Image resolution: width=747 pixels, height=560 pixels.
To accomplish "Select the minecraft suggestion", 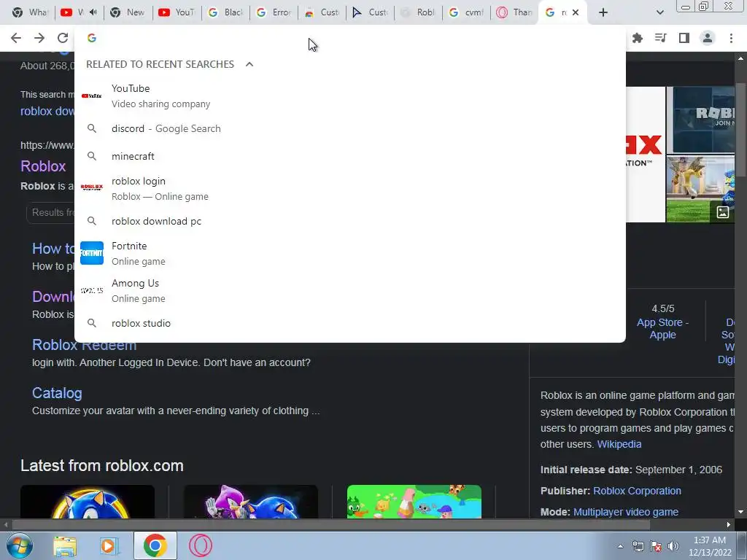I will pyautogui.click(x=350, y=156).
